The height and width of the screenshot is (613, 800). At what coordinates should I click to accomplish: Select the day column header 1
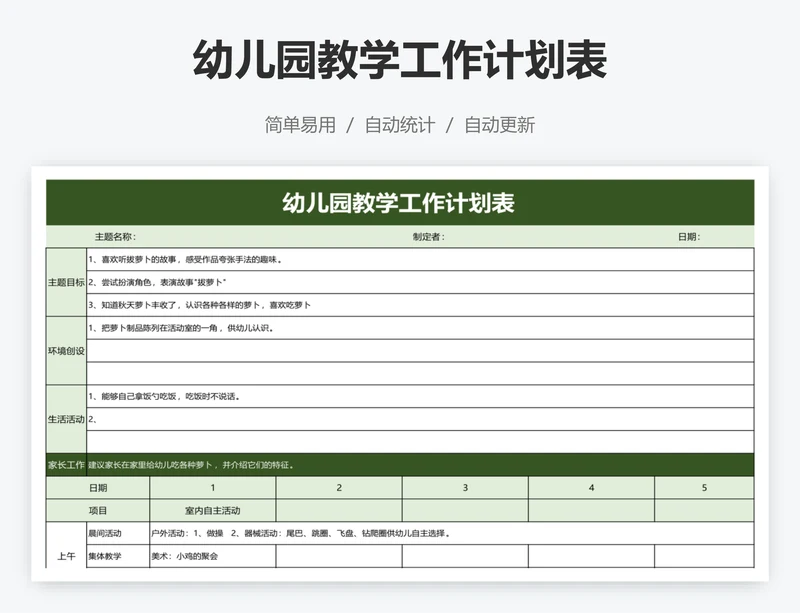[x=213, y=488]
